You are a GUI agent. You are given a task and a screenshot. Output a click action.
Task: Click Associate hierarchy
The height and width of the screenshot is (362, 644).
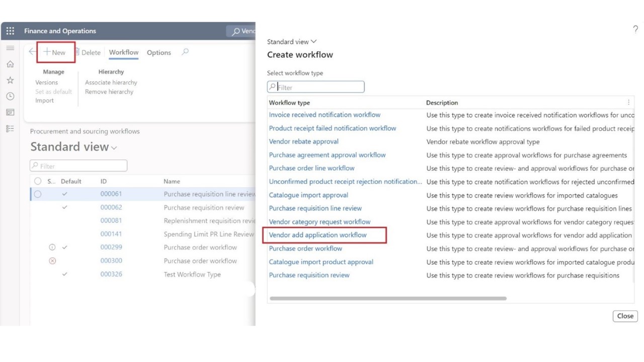(111, 82)
